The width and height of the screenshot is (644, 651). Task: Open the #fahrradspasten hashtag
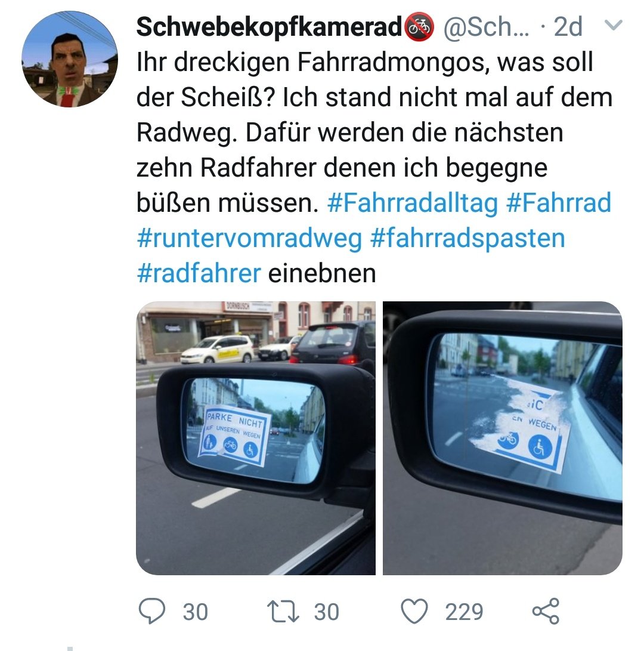tap(467, 239)
